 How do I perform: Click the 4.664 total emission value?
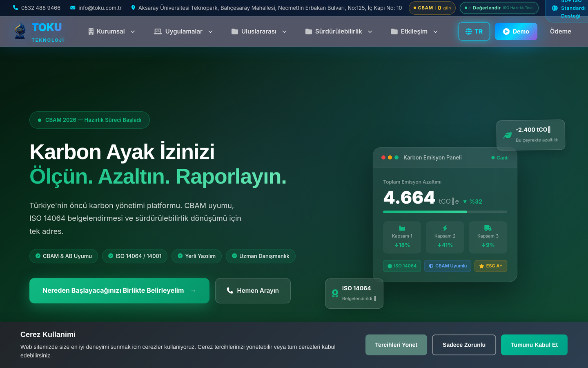point(409,198)
